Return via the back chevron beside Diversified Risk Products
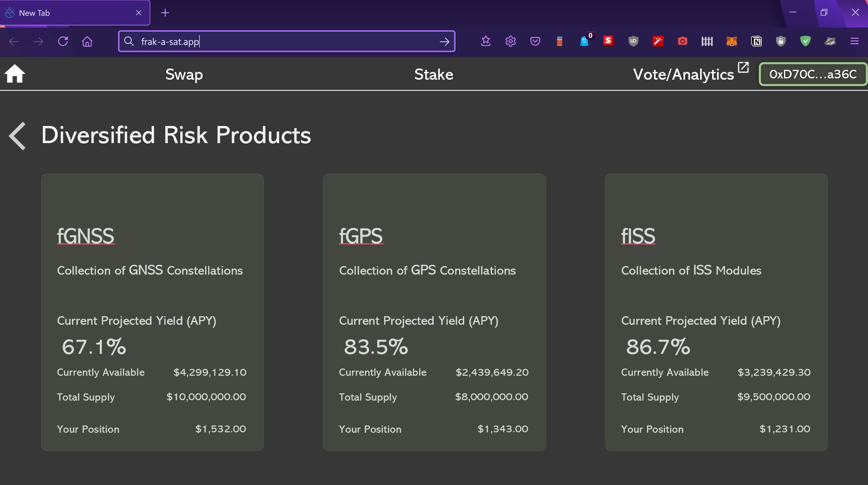Viewport: 868px width, 485px height. point(18,136)
